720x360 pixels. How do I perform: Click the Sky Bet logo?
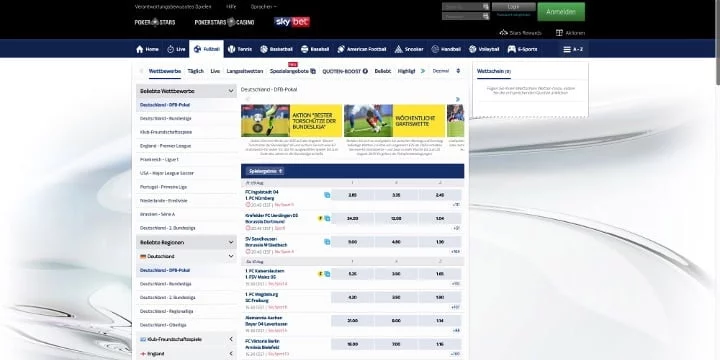[x=292, y=22]
